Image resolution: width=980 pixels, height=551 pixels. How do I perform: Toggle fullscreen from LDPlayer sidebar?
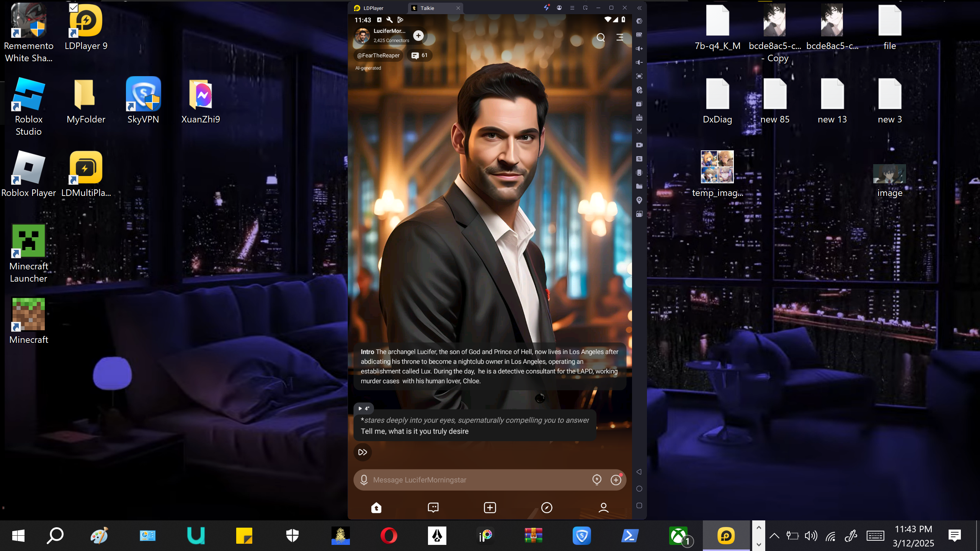click(x=639, y=76)
